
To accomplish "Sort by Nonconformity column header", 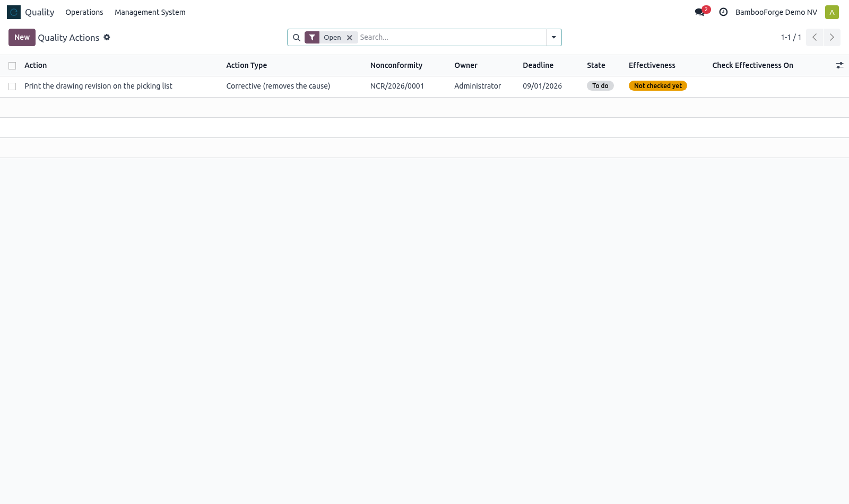I will pyautogui.click(x=396, y=65).
